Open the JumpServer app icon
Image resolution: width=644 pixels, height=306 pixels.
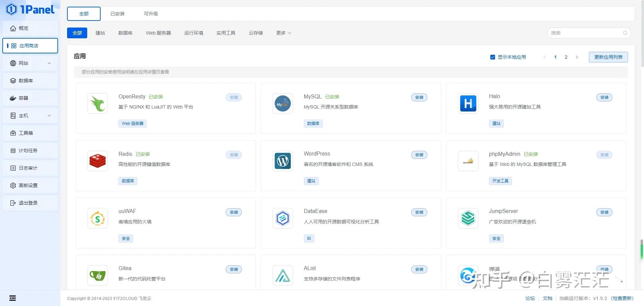click(x=468, y=218)
